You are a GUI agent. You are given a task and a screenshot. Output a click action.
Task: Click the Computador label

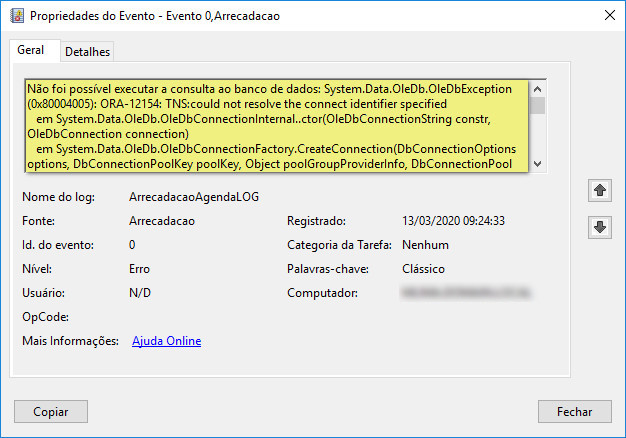(323, 293)
